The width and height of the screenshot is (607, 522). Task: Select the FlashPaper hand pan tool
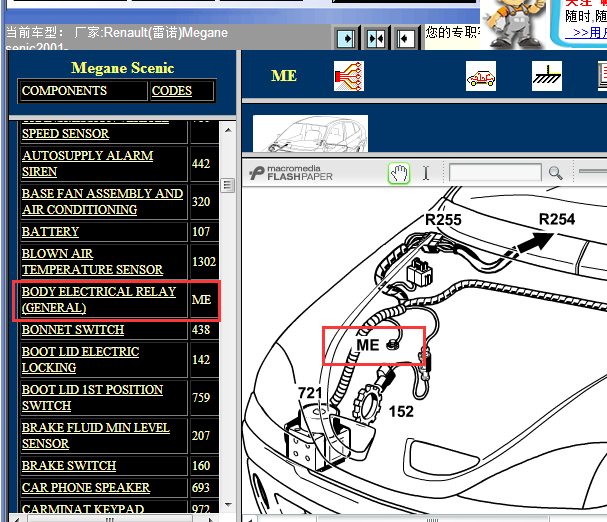pyautogui.click(x=399, y=173)
